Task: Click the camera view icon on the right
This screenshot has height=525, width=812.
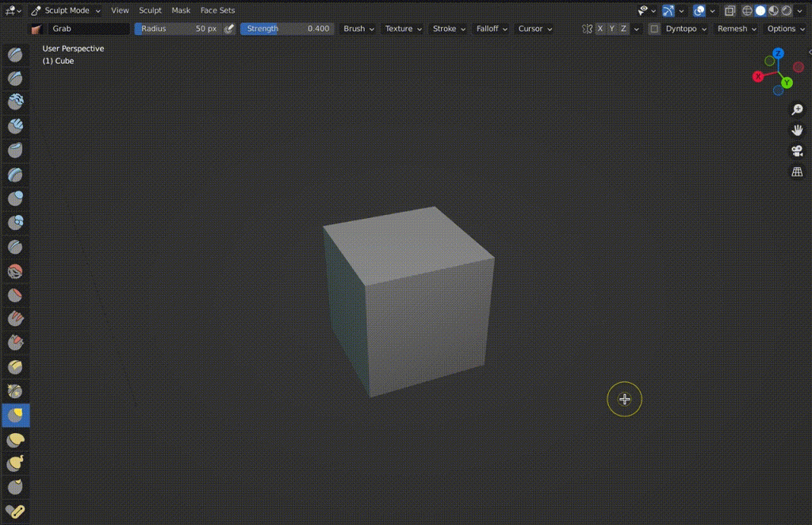Action: click(797, 151)
